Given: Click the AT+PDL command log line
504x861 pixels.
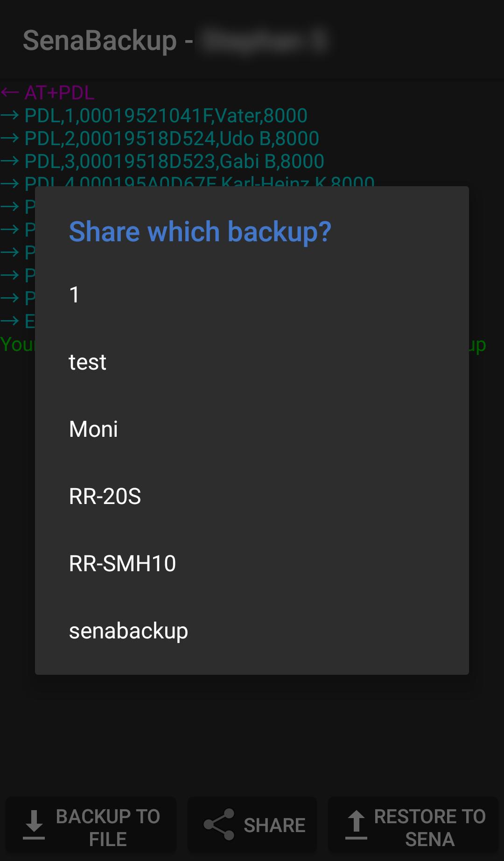Looking at the screenshot, I should 59,93.
